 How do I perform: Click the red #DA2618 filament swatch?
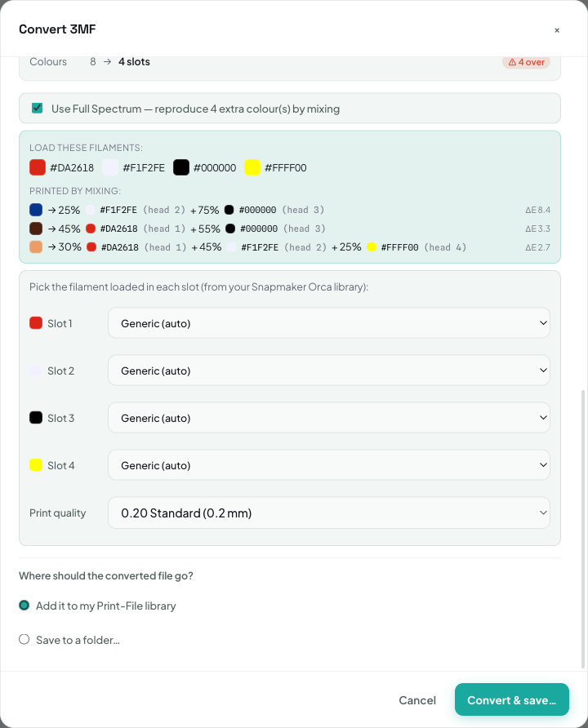click(x=37, y=167)
